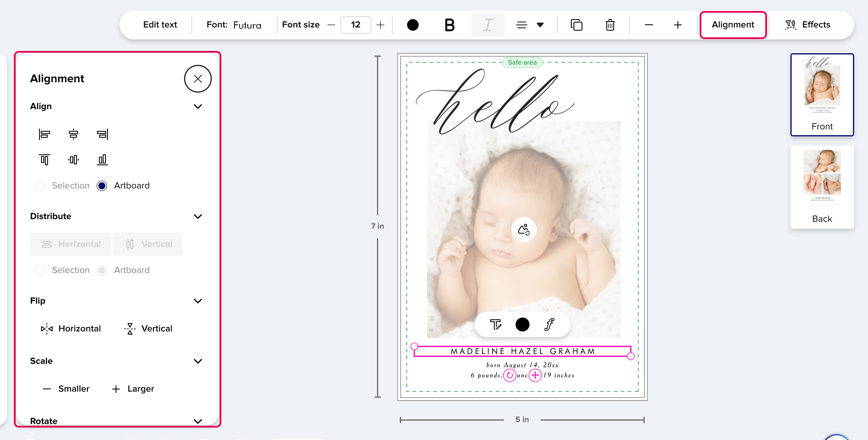Decrease font size with minus
868x440 pixels.
[x=331, y=25]
